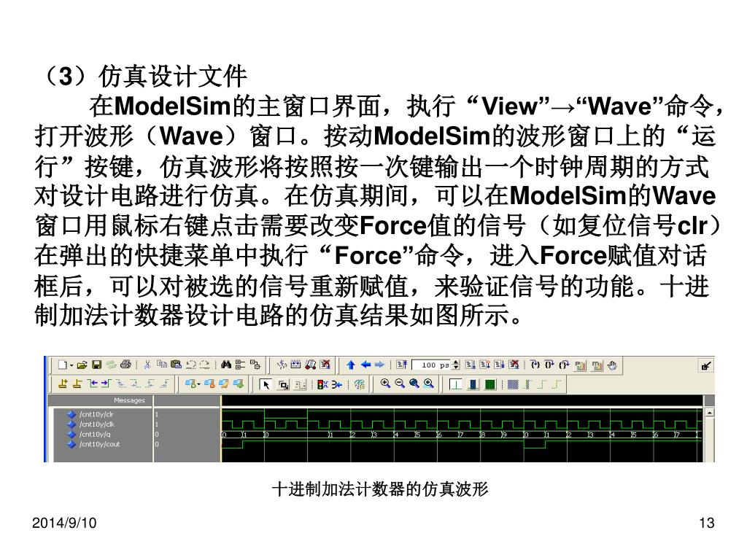The image size is (747, 560).
Task: Click the Run -All icon
Action: click(x=499, y=365)
